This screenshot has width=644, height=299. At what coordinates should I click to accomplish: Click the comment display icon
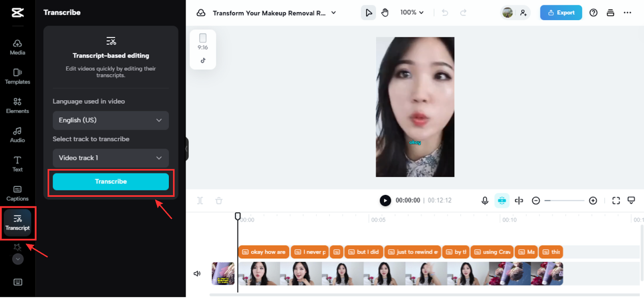[631, 201]
